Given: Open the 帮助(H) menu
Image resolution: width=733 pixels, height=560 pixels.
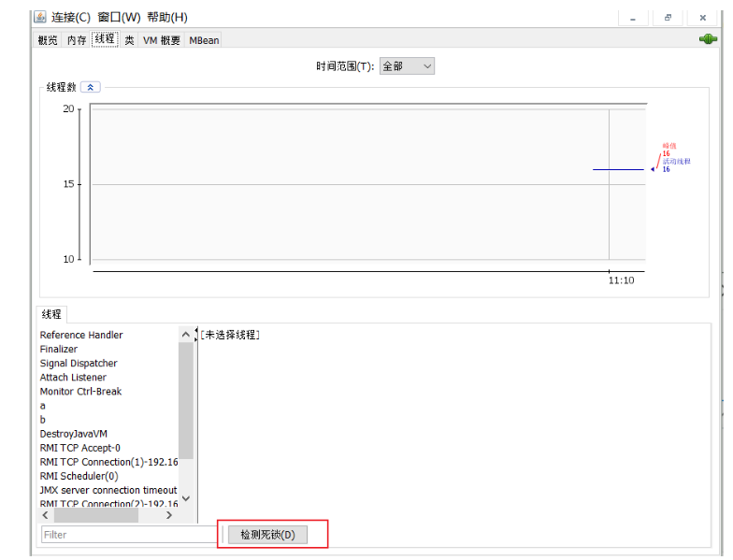Looking at the screenshot, I should point(166,17).
